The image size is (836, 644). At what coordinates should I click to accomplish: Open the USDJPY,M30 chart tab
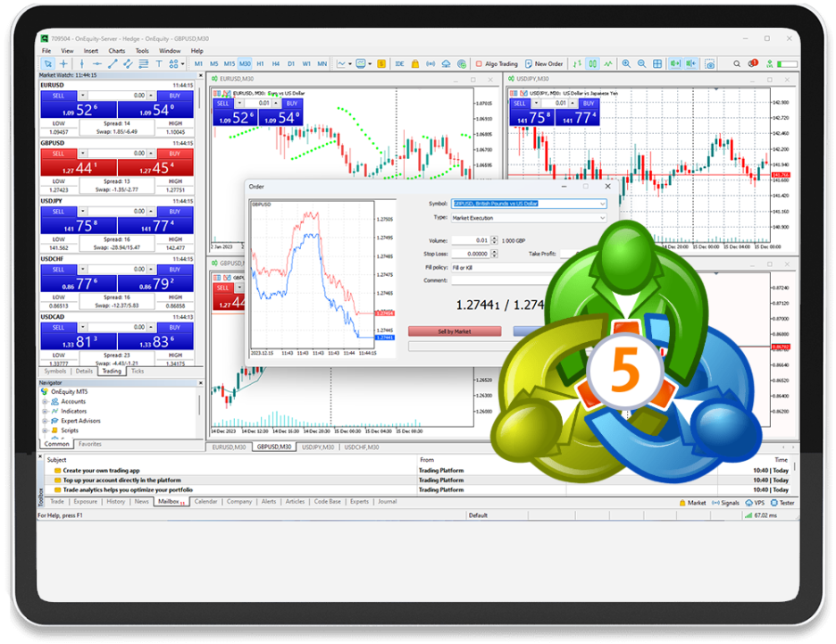(318, 447)
